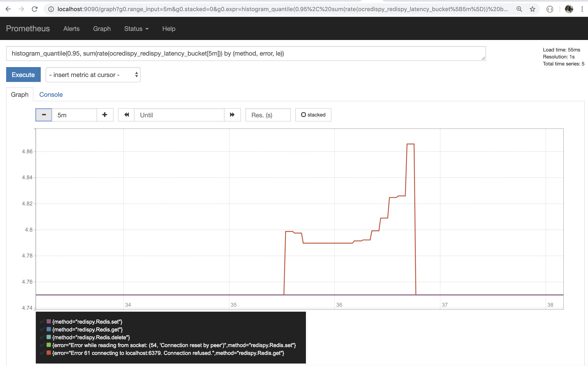This screenshot has width=588, height=366.
Task: Click the Help menu item
Action: (x=169, y=29)
